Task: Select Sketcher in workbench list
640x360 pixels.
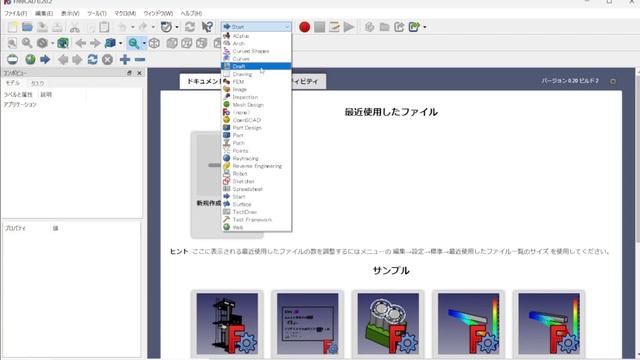Action: [x=256, y=181]
